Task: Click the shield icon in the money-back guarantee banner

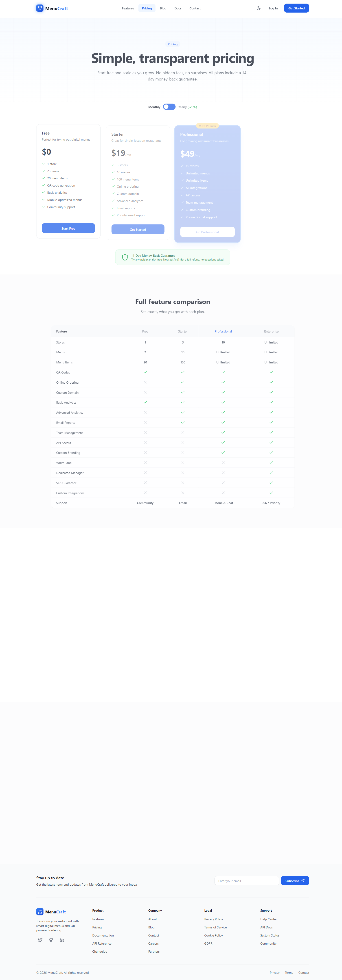Action: point(125,257)
